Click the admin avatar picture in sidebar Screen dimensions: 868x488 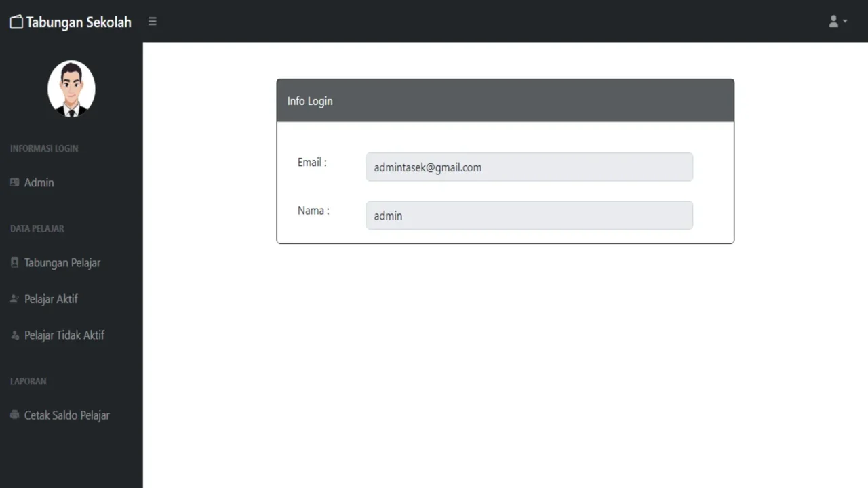coord(71,89)
